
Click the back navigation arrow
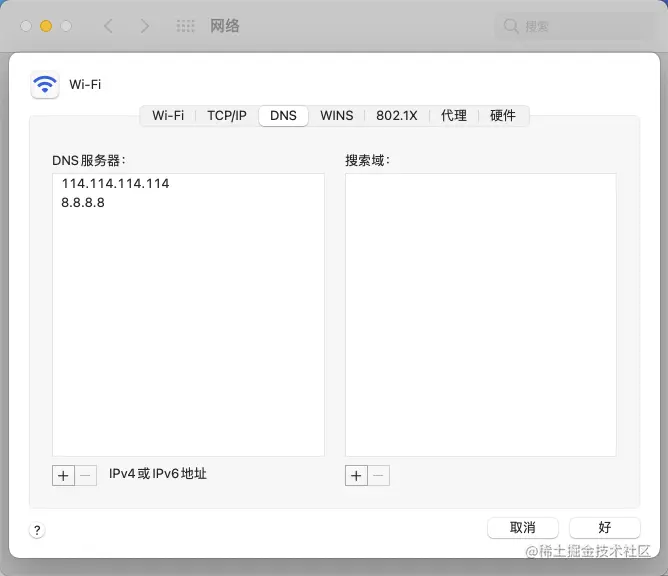click(109, 26)
